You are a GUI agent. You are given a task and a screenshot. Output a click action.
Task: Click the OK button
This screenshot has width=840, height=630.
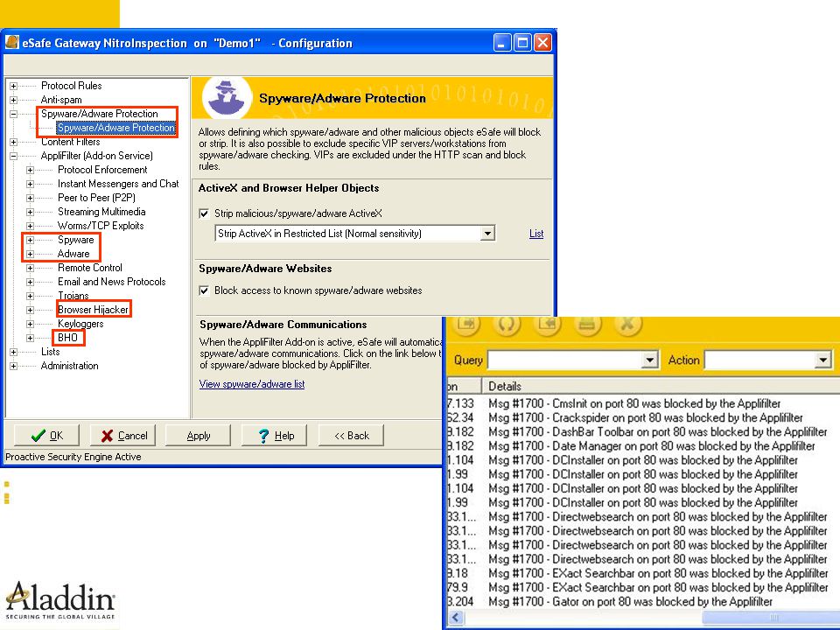coord(46,436)
